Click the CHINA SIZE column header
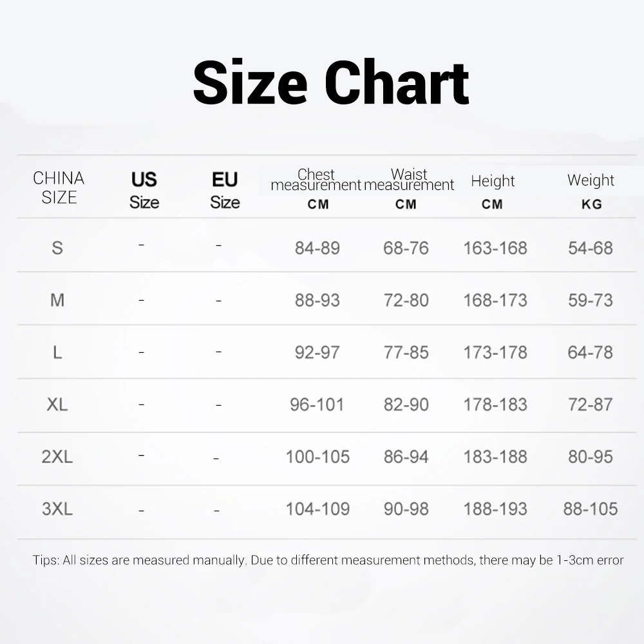The image size is (644, 644). (x=59, y=187)
